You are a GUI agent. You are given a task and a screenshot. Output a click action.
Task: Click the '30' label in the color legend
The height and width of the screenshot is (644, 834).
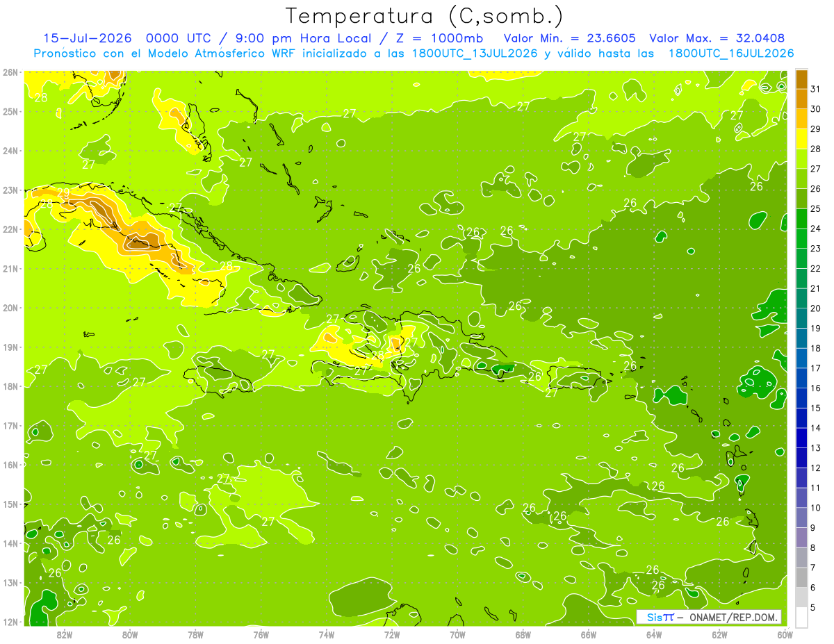coord(816,108)
